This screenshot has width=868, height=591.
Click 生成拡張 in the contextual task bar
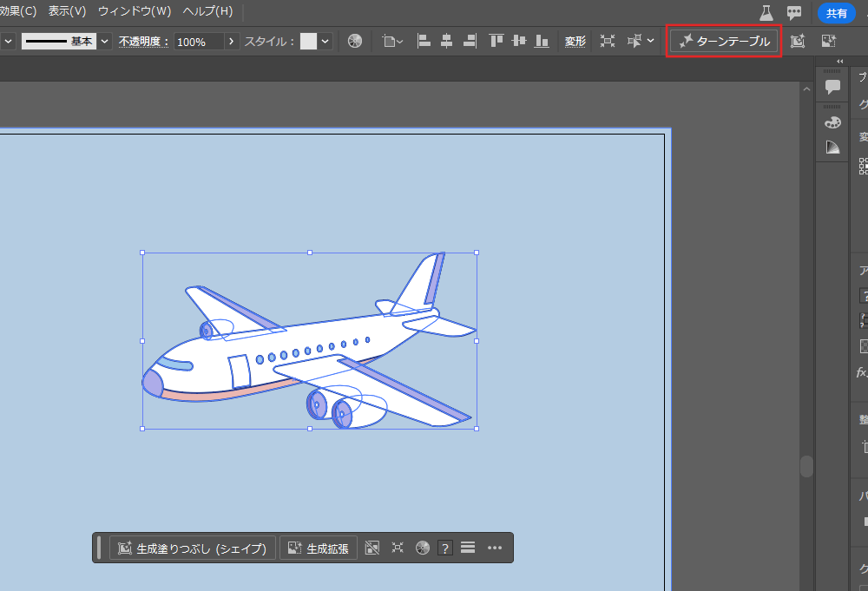(x=319, y=548)
